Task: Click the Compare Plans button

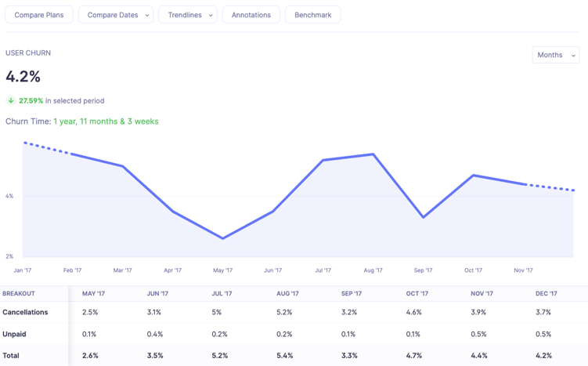Action: point(39,15)
